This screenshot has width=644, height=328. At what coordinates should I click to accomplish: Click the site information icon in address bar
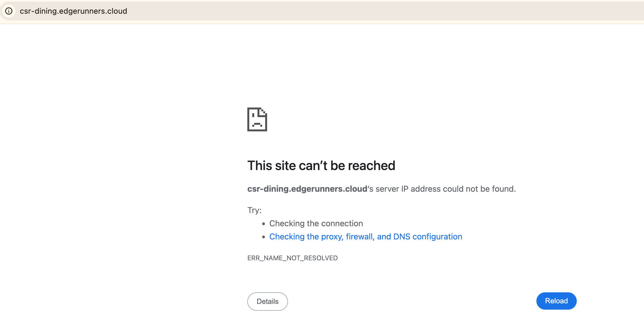tap(9, 11)
